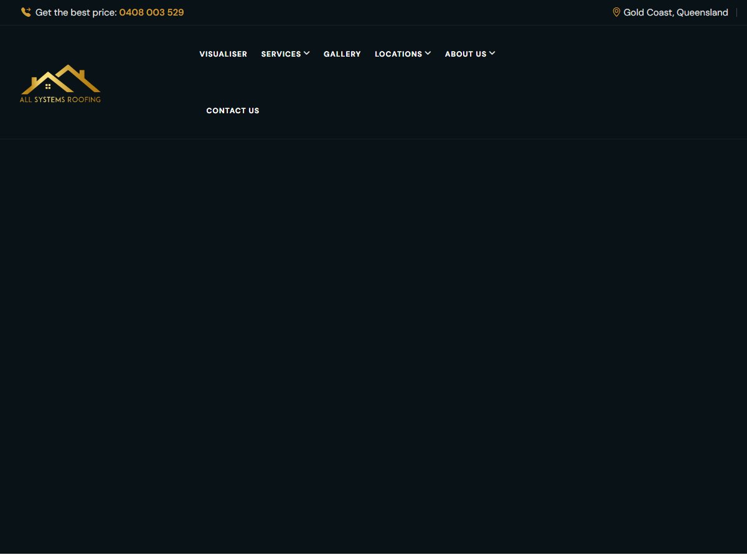The width and height of the screenshot is (747, 560).
Task: Expand the About Us dropdown chevron
Action: coord(492,54)
